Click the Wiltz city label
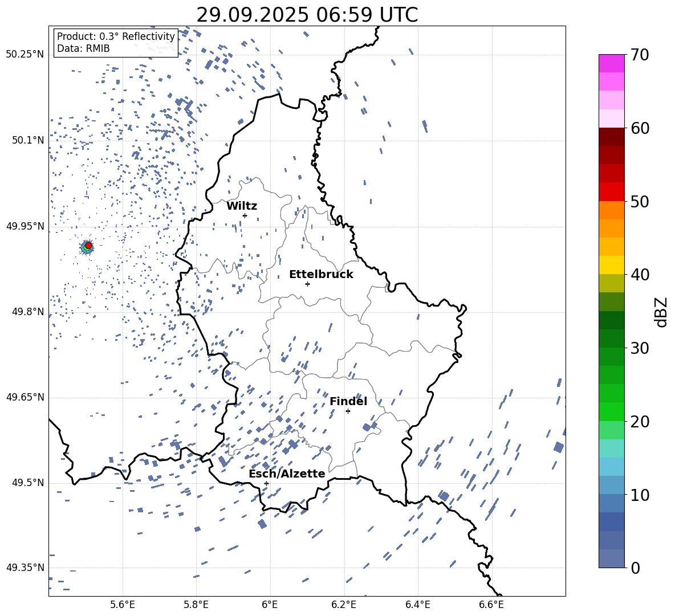 coord(242,206)
